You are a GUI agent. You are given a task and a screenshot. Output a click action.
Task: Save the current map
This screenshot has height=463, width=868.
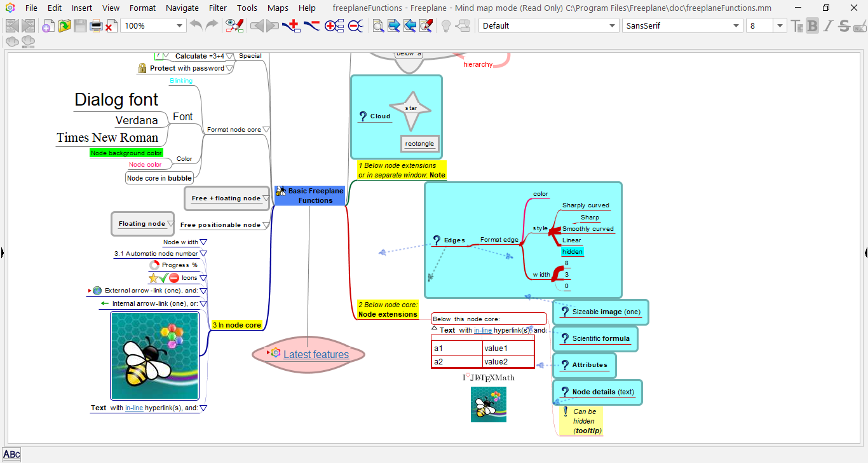[x=80, y=26]
